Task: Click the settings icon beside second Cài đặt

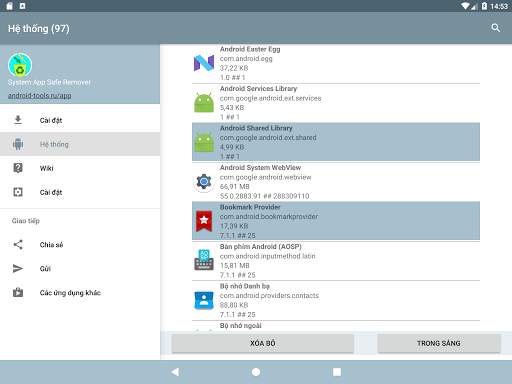Action: [x=18, y=192]
